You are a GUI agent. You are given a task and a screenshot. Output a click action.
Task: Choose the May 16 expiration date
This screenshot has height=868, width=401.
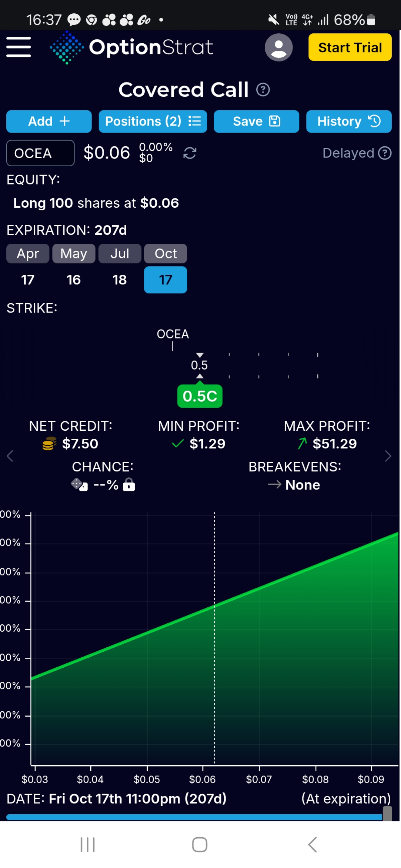[x=74, y=280]
